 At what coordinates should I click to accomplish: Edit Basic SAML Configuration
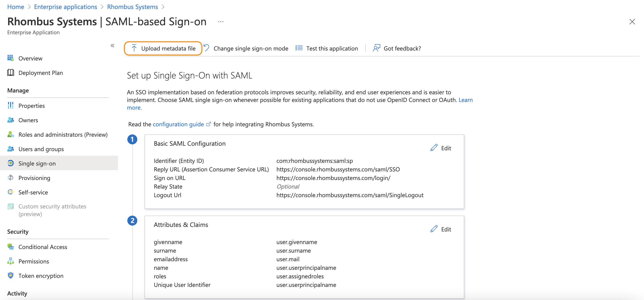pyautogui.click(x=441, y=148)
